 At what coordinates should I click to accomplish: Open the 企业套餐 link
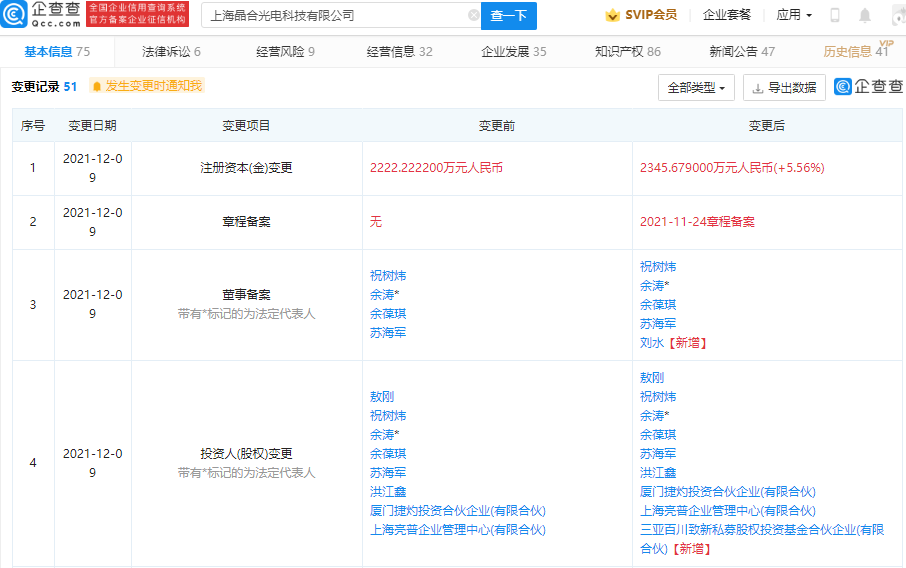tap(727, 16)
